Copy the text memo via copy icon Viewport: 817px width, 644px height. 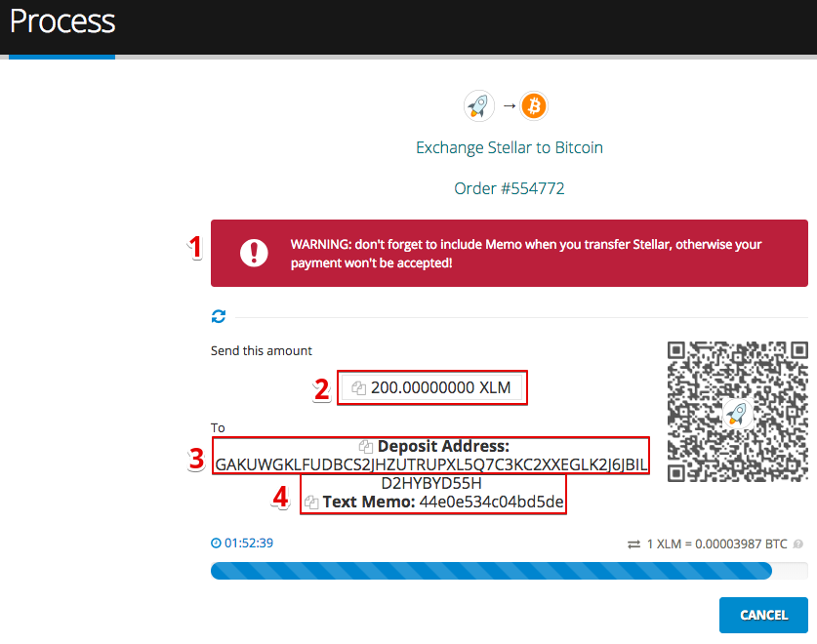(x=311, y=503)
